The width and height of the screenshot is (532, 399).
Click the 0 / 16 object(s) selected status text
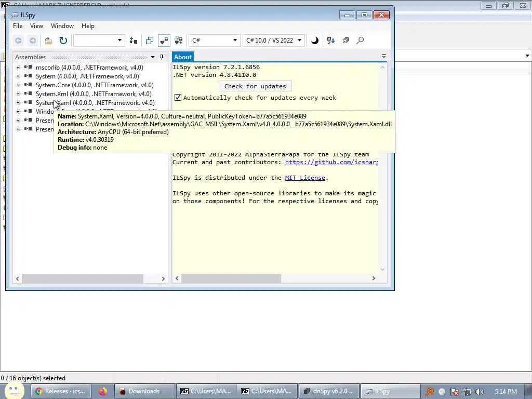click(x=33, y=378)
